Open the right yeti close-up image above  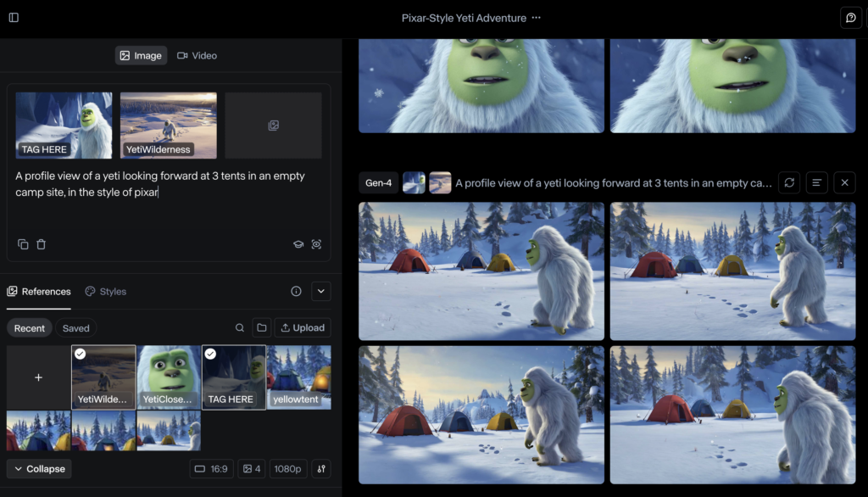click(x=733, y=86)
